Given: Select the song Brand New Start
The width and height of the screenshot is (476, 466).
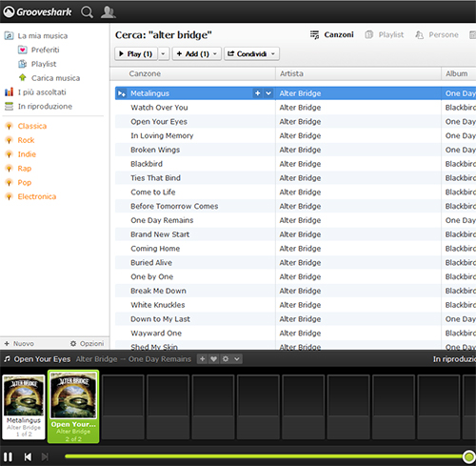Looking at the screenshot, I should (160, 234).
